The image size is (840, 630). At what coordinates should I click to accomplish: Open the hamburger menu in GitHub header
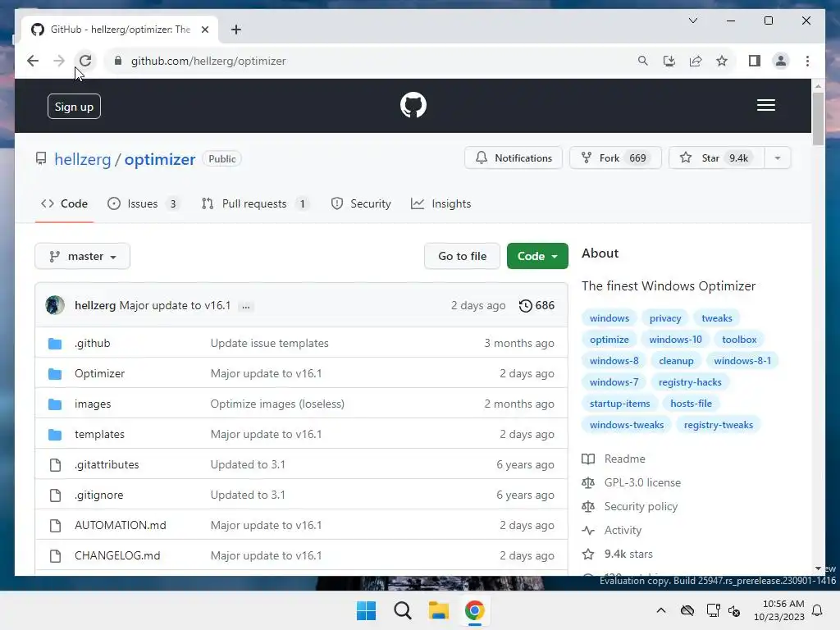coord(765,105)
